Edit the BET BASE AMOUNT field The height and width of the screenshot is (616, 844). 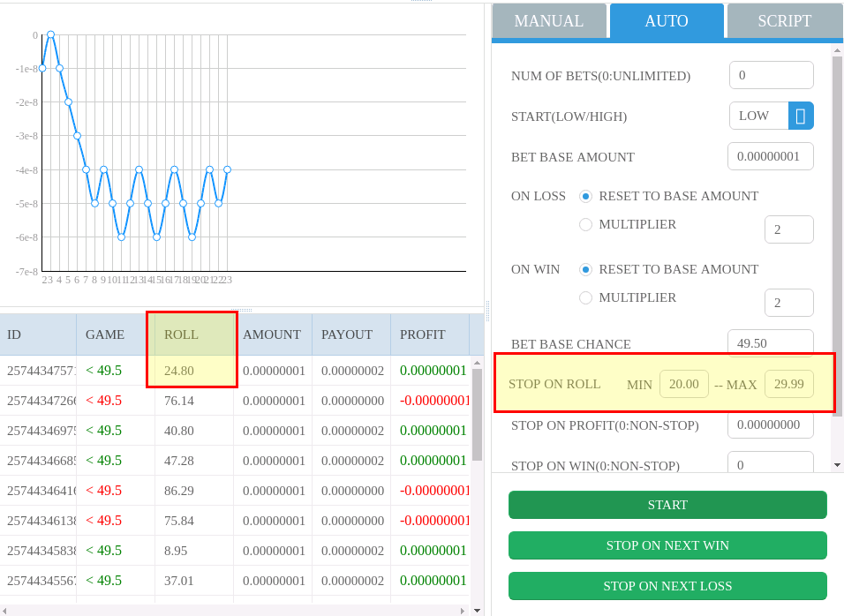pyautogui.click(x=770, y=156)
